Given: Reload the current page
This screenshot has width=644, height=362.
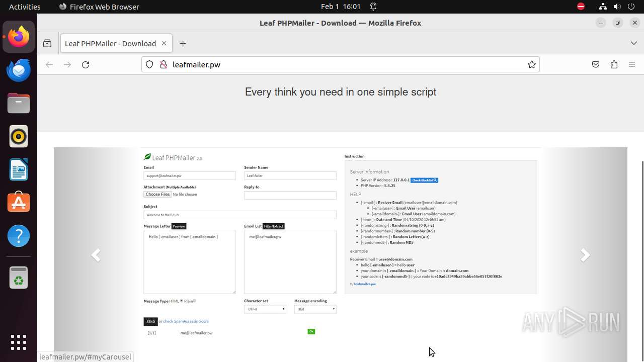Looking at the screenshot, I should (x=86, y=64).
